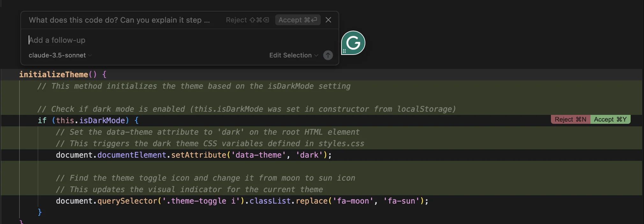Expand the Edit Selection dropdown
Image resolution: width=644 pixels, height=224 pixels.
point(294,55)
